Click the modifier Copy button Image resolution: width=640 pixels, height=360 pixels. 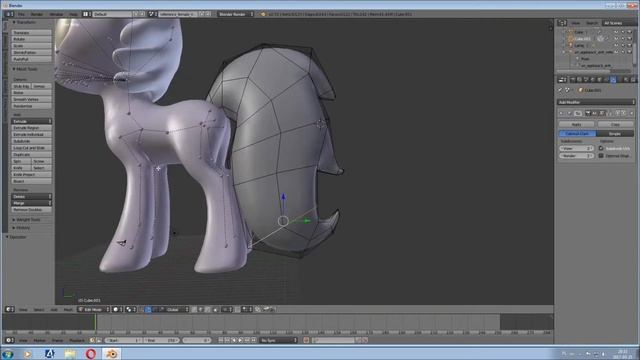(616, 124)
